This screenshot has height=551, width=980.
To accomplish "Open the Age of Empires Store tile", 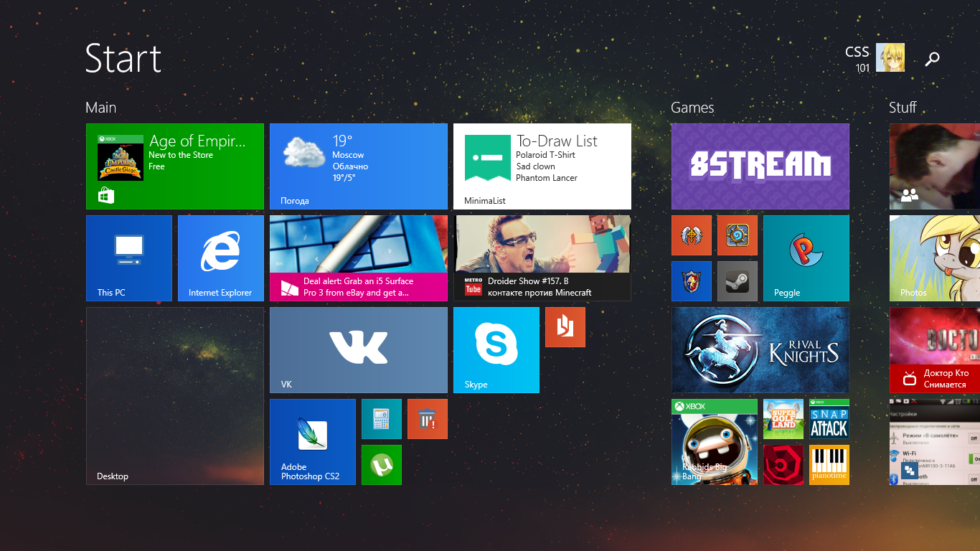I will coord(175,166).
